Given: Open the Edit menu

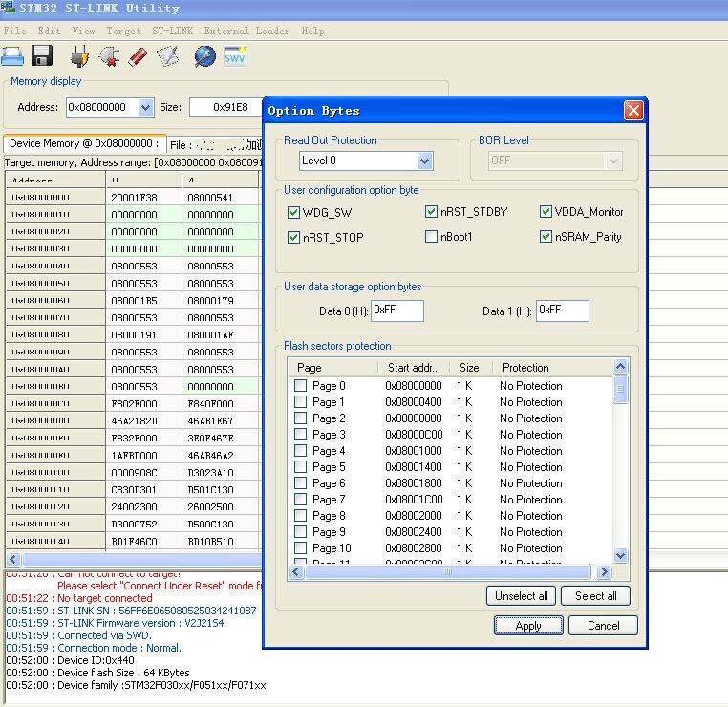Looking at the screenshot, I should (49, 32).
